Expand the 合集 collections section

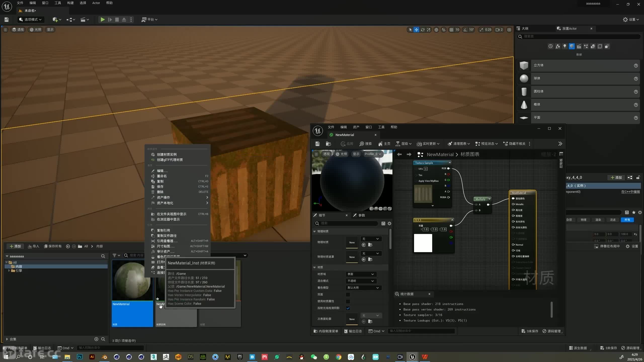pyautogui.click(x=7, y=339)
